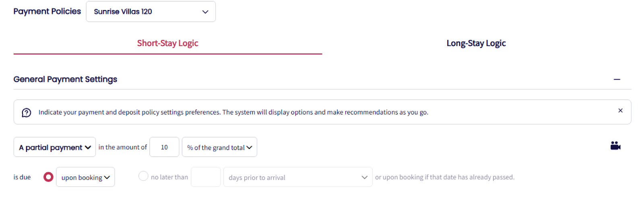Click the chevron in the property selector
The height and width of the screenshot is (201, 644).
(x=205, y=12)
